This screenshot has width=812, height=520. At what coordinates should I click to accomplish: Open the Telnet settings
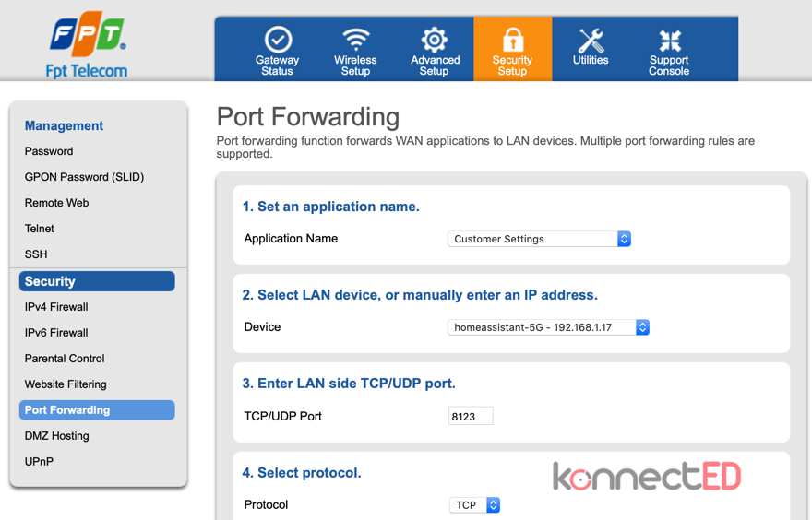[40, 229]
